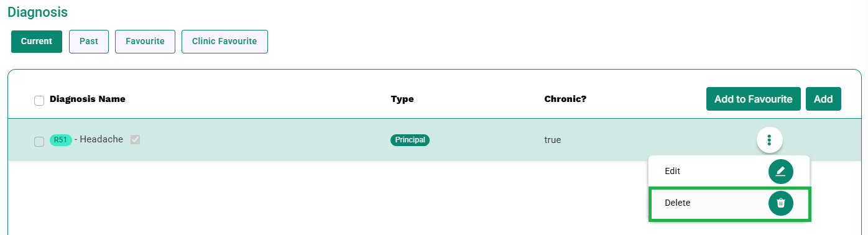Screen dimensions: 868x235
Task: Select the Headache diagnosis name text
Action: point(101,139)
